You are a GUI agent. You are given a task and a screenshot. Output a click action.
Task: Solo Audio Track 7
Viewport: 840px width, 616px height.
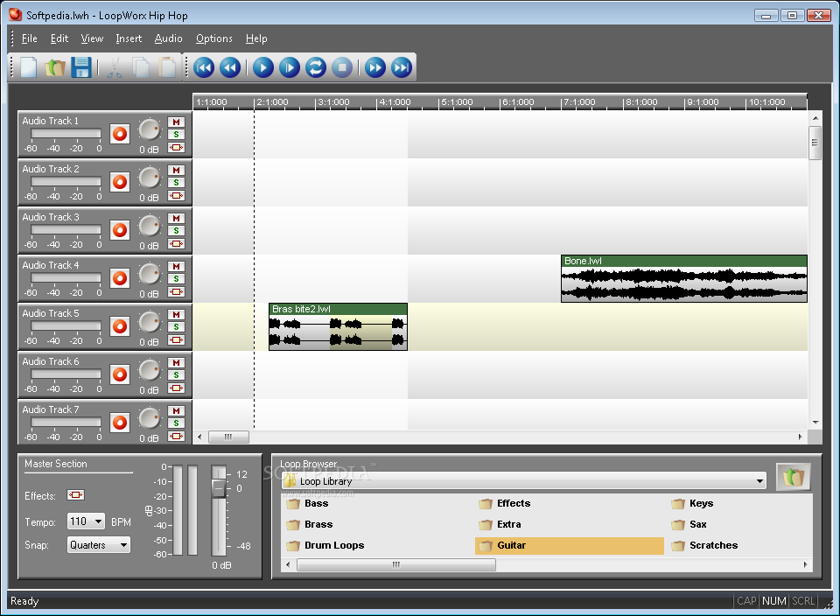(176, 423)
